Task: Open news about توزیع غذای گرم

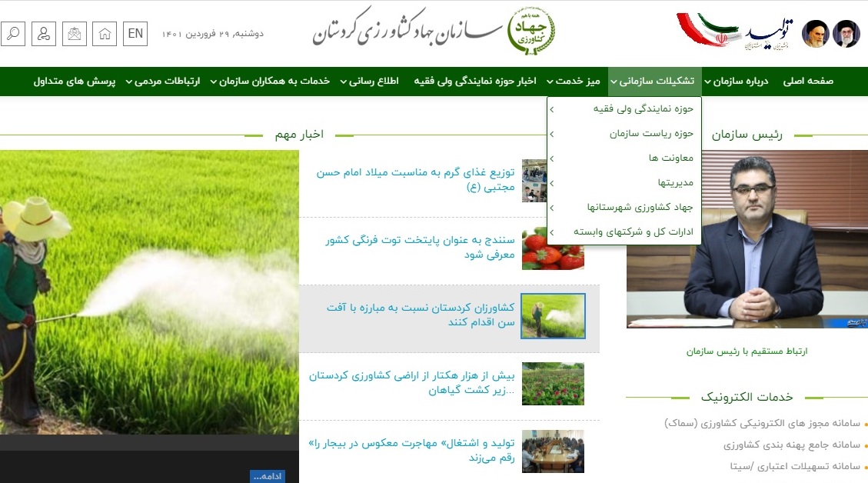Action: pos(415,179)
